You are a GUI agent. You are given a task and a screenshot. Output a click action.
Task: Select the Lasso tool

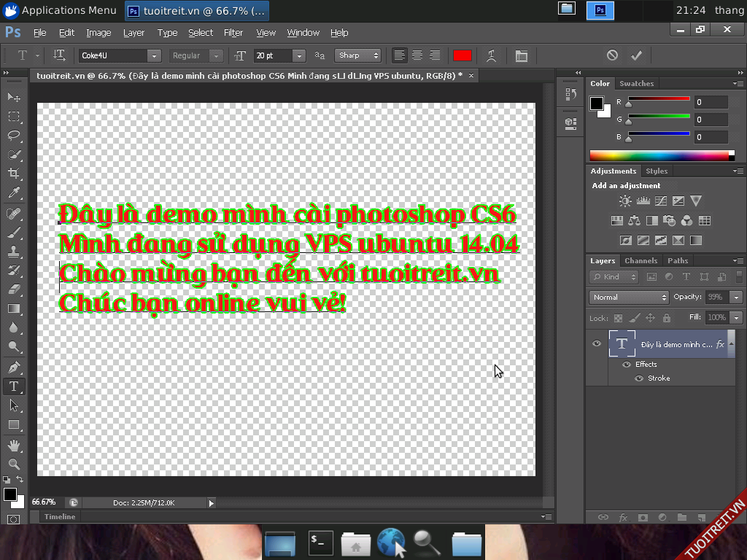(14, 136)
